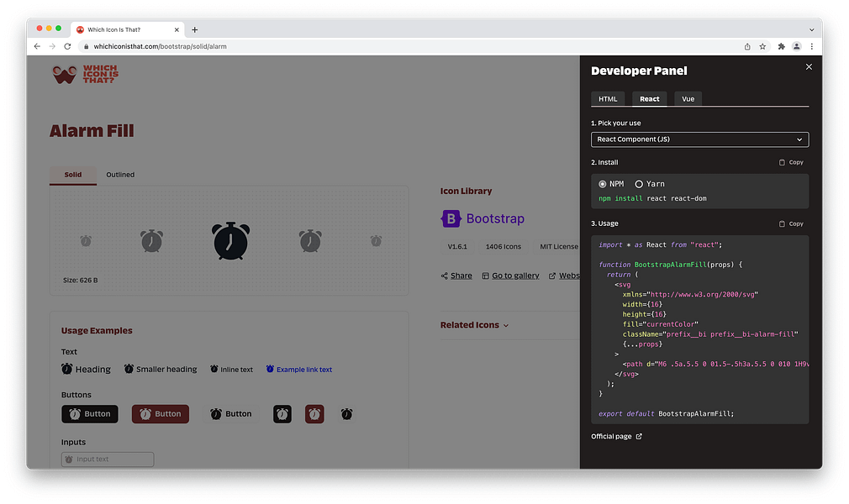
Task: Click the red Button with alarm icon
Action: pos(161,413)
